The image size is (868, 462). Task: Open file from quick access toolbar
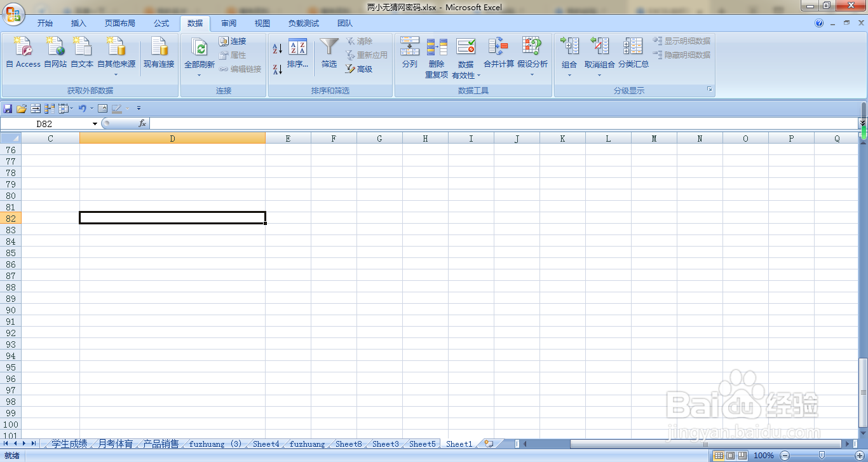(x=22, y=109)
